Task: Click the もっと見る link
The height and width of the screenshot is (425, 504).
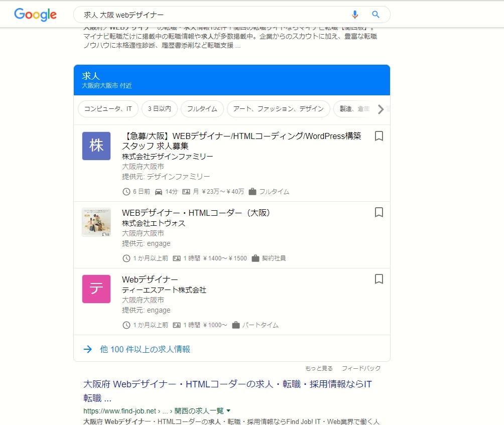Action: [x=319, y=368]
